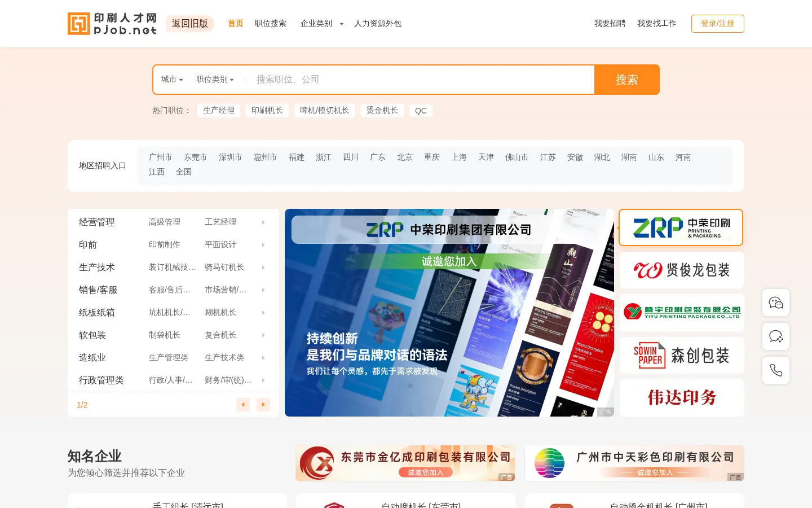The width and height of the screenshot is (812, 508).
Task: Open 东莞市金亿成印刷包装 ad banner
Action: coord(405,463)
